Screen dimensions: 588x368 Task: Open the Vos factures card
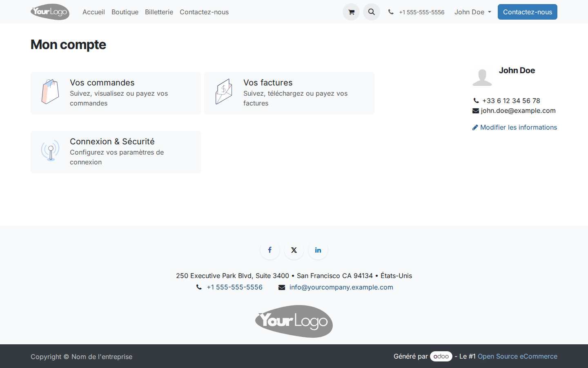pos(289,93)
